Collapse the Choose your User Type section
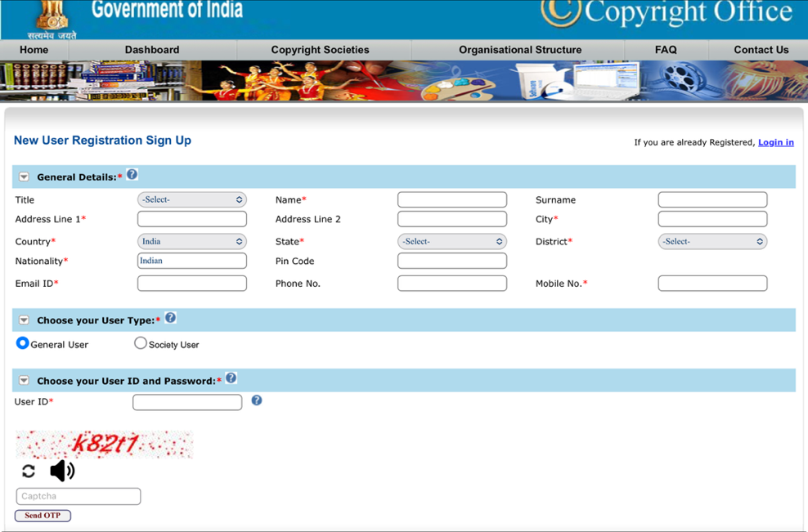808x532 pixels. tap(24, 320)
